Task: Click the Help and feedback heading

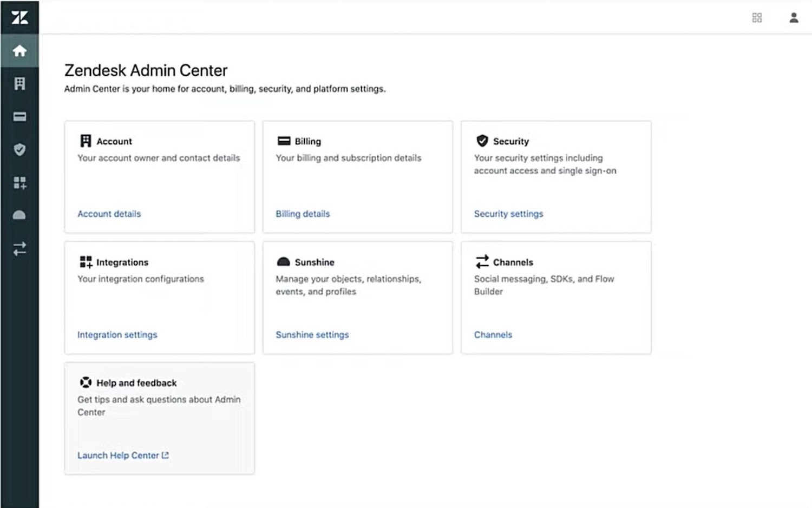Action: click(136, 383)
